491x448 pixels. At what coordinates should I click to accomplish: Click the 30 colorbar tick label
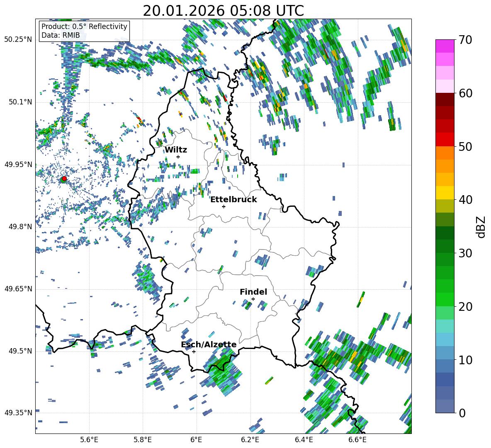pos(465,253)
